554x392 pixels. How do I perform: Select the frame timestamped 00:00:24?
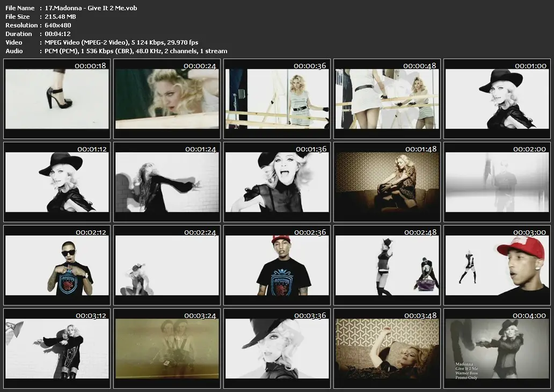coord(167,99)
